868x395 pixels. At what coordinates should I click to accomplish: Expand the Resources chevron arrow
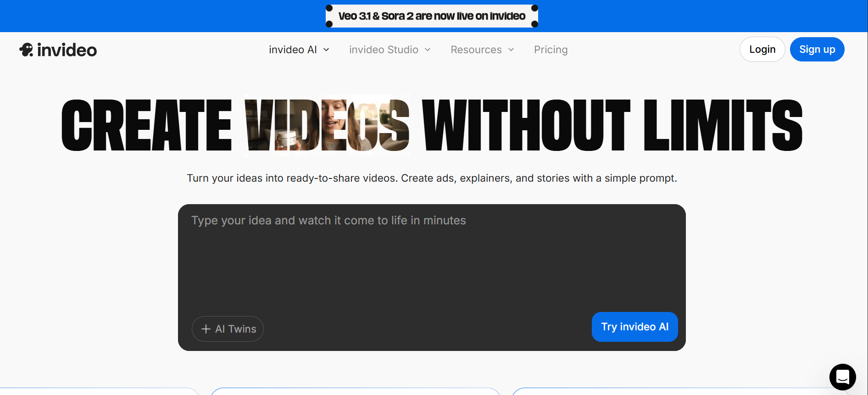pyautogui.click(x=511, y=50)
